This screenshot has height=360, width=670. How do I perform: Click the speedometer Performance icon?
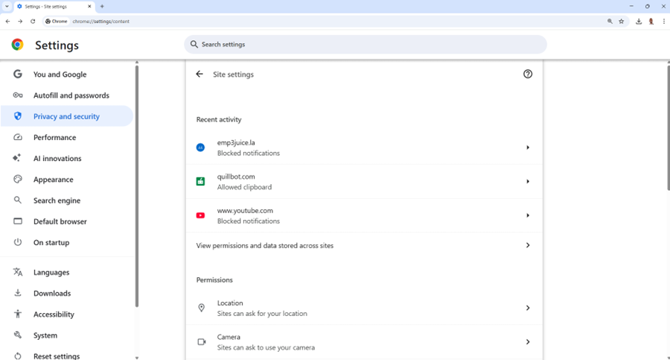coord(18,137)
